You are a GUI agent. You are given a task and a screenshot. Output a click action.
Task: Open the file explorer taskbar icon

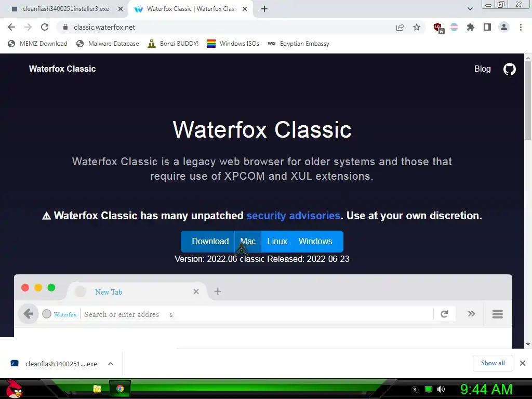coord(97,389)
